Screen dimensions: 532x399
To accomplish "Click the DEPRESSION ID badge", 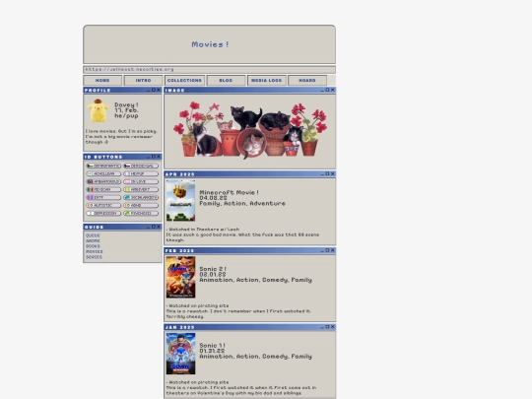I will point(103,213).
